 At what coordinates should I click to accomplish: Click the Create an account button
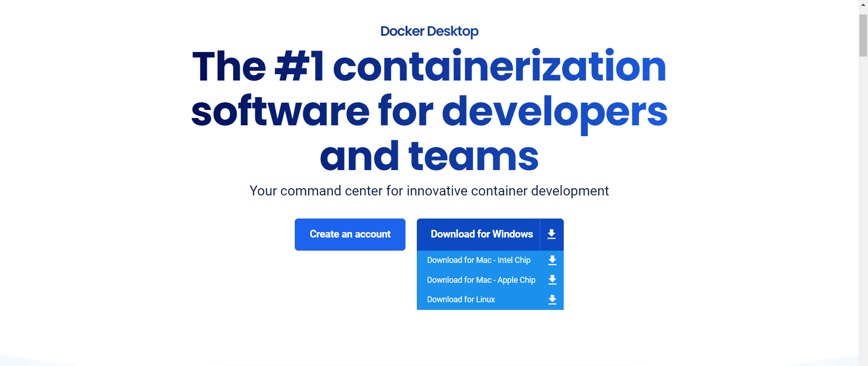coord(350,234)
